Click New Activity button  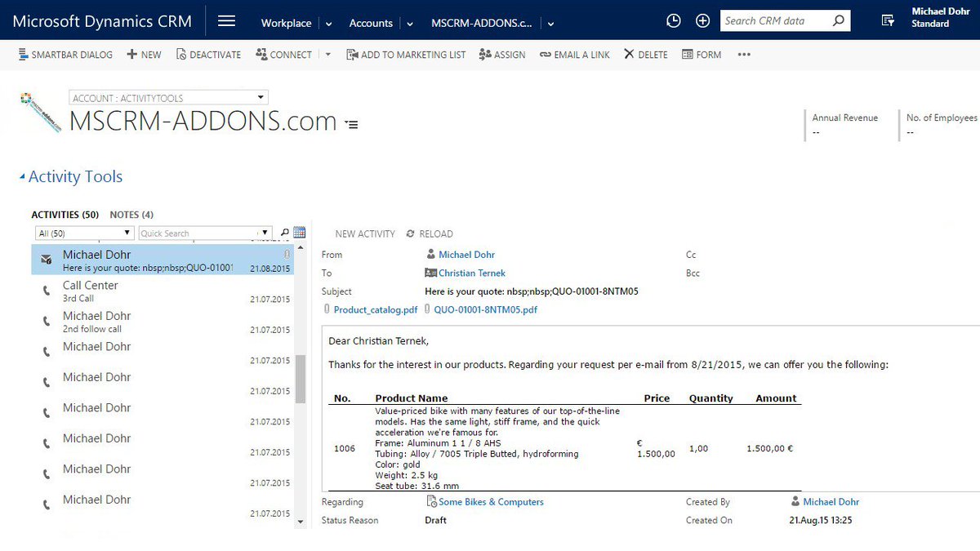point(365,233)
